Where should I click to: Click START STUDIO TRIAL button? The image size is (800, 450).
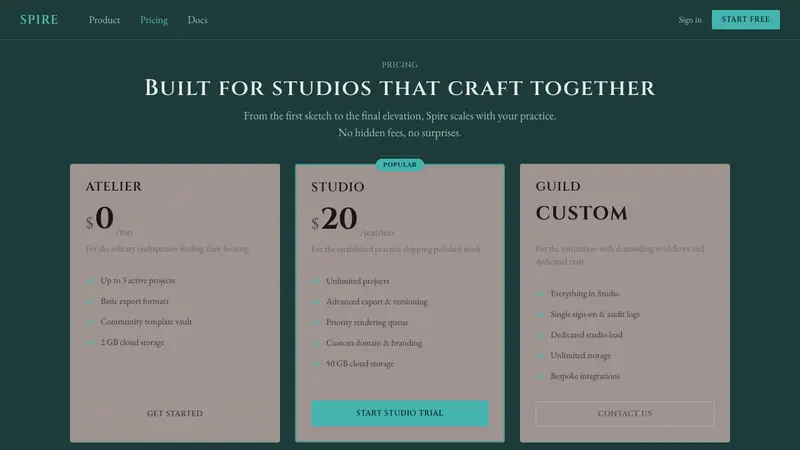click(x=399, y=413)
